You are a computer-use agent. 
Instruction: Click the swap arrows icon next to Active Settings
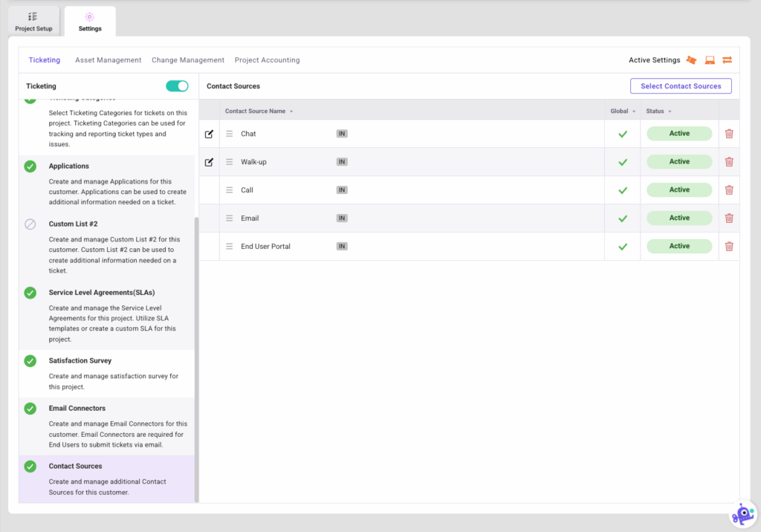coord(726,59)
